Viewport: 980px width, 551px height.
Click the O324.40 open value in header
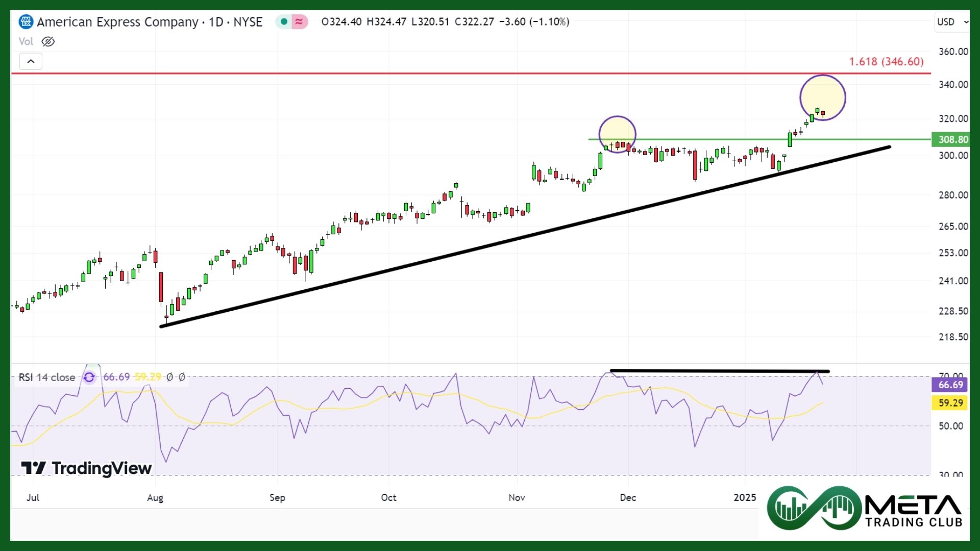pos(341,22)
